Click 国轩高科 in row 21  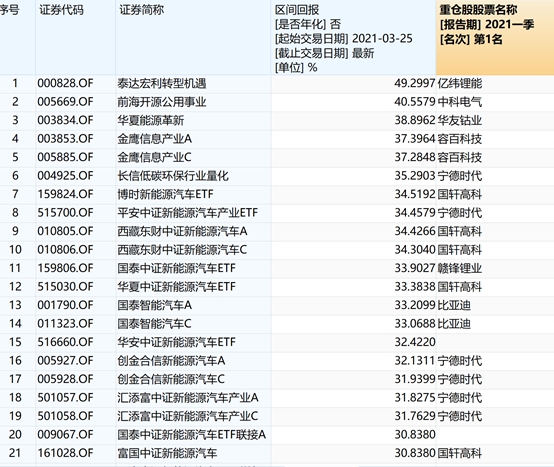click(x=460, y=453)
